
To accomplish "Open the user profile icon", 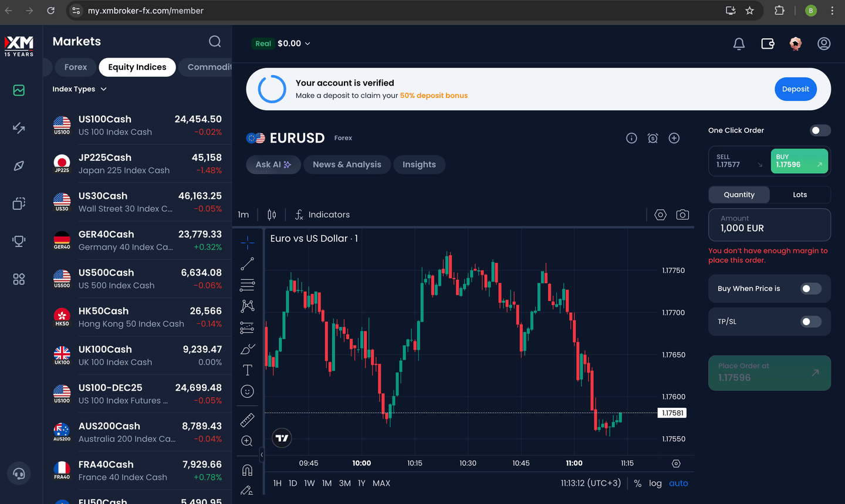I will pos(824,43).
